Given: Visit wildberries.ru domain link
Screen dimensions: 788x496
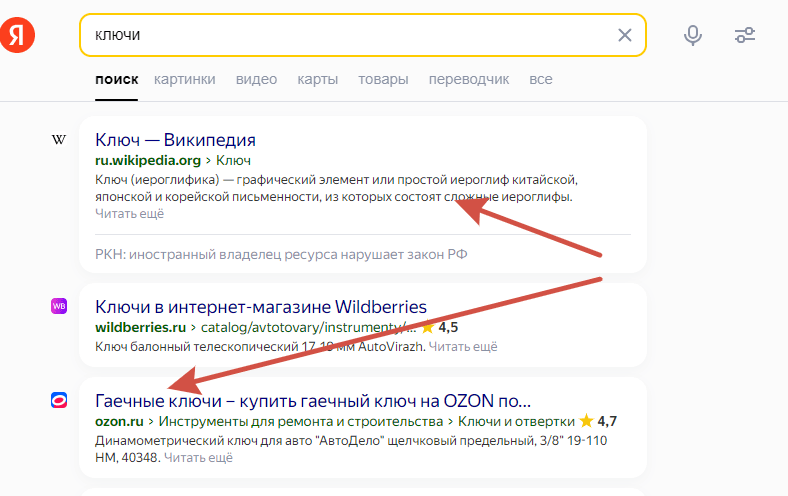Looking at the screenshot, I should click(140, 327).
